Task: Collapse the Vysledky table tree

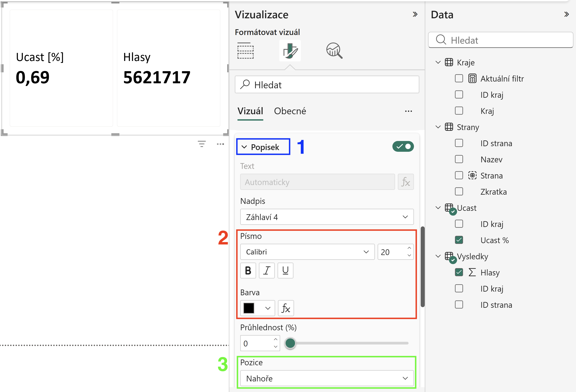Action: [438, 256]
